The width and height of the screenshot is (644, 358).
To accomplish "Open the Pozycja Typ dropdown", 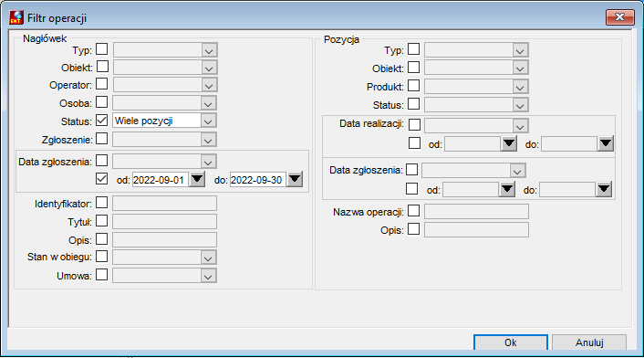I will pos(520,50).
